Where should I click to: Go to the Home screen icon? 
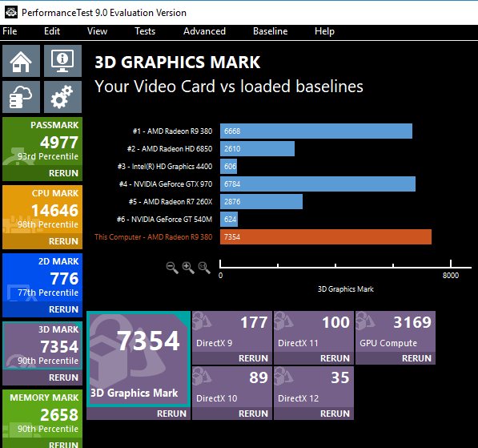tap(21, 61)
